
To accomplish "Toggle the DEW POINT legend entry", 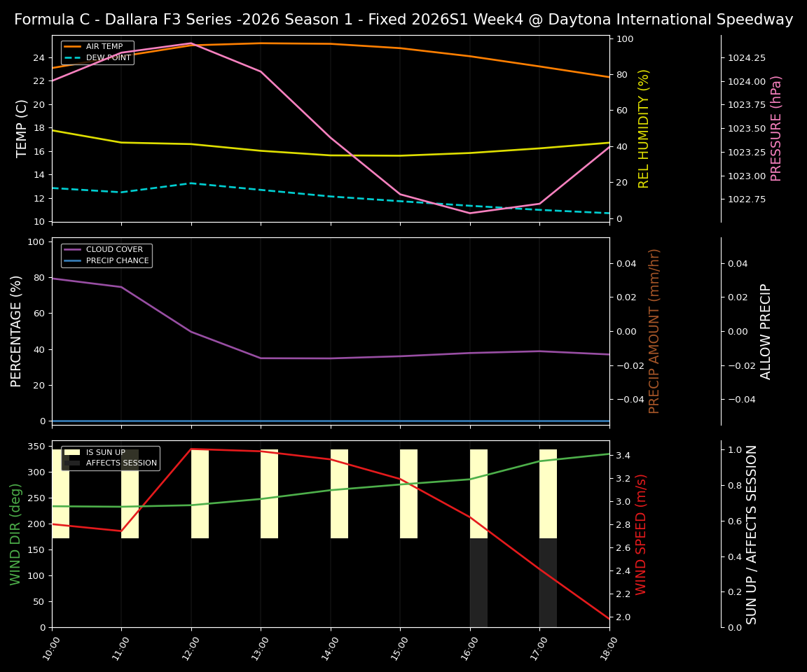I will 105,57.
